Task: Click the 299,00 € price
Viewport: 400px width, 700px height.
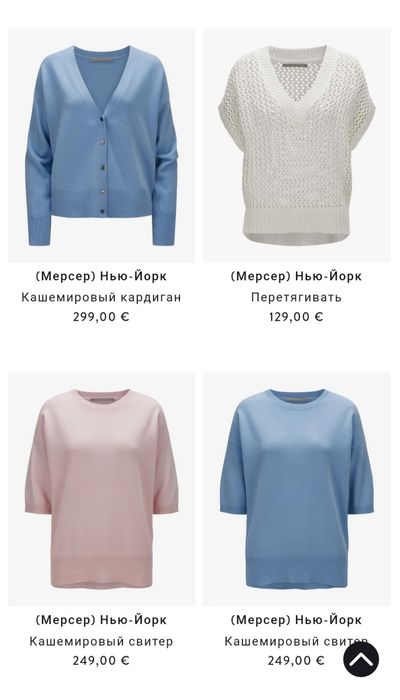Action: (x=101, y=317)
